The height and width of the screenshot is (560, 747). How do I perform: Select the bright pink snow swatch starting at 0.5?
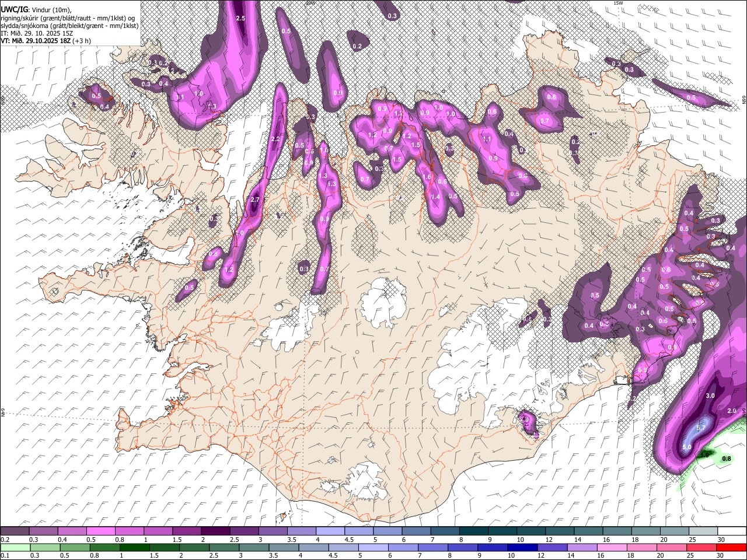(x=101, y=531)
